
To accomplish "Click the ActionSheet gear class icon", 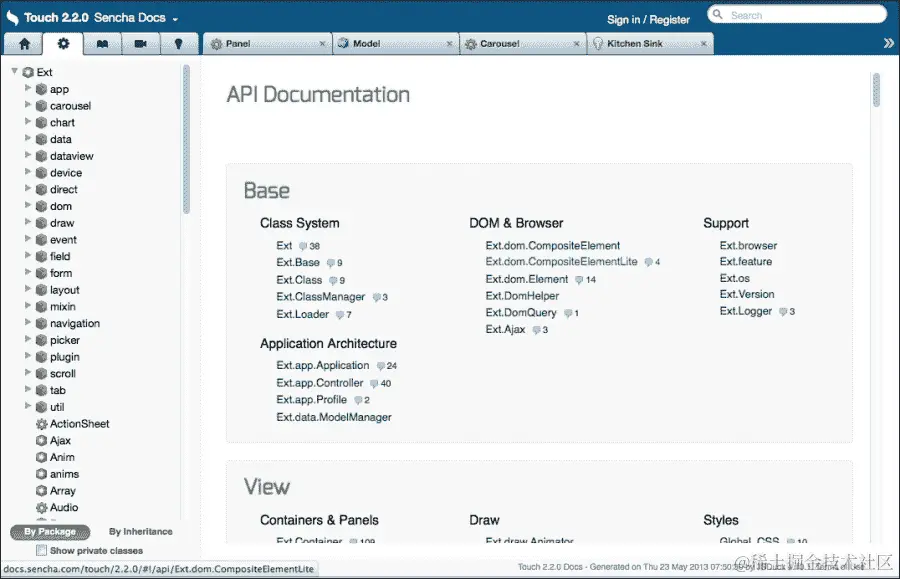I will click(x=41, y=424).
